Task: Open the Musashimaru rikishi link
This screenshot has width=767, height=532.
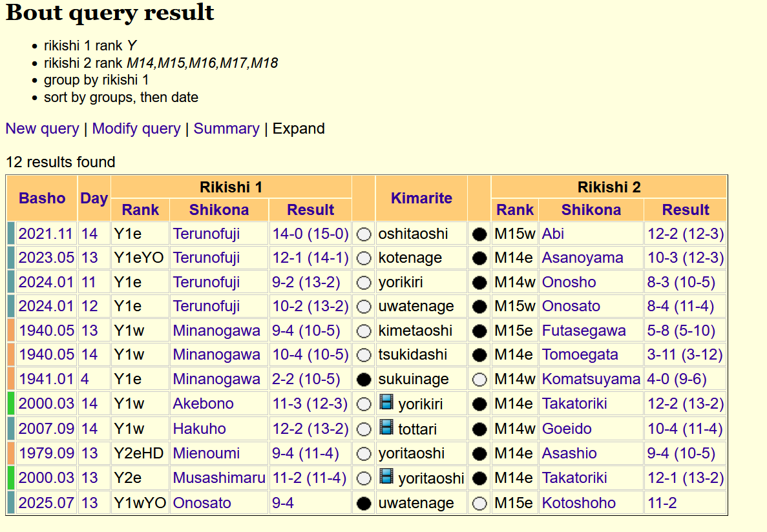Action: pos(218,478)
